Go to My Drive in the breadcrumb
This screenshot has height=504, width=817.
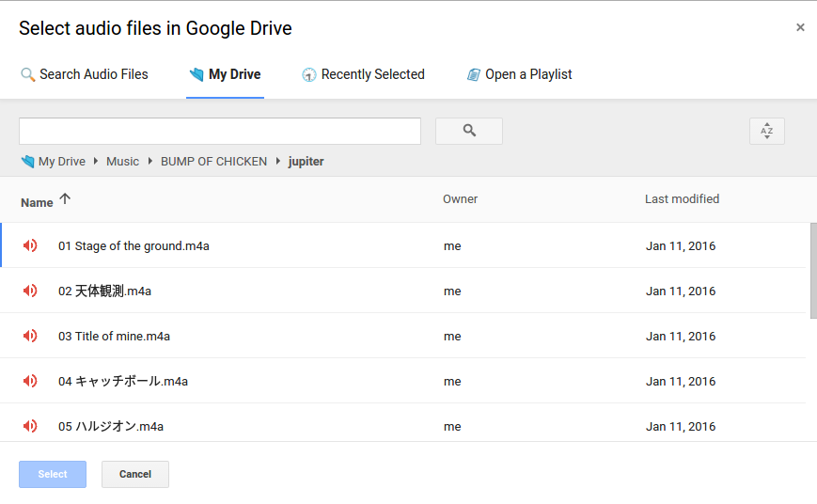(62, 162)
